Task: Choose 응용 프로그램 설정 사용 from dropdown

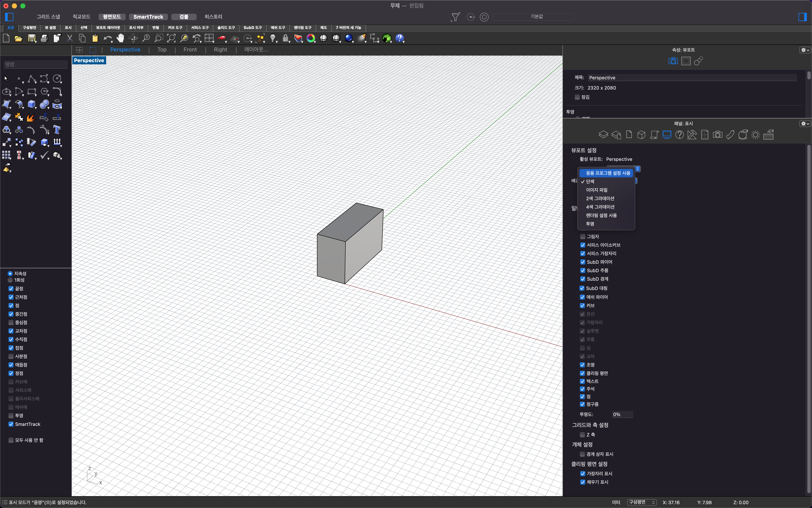Action: coord(606,173)
